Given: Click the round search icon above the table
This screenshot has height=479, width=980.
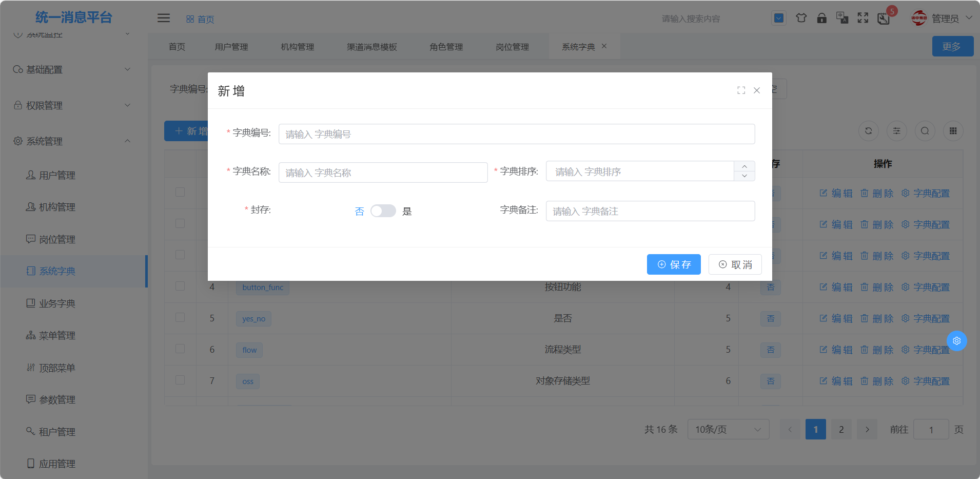Looking at the screenshot, I should point(925,131).
